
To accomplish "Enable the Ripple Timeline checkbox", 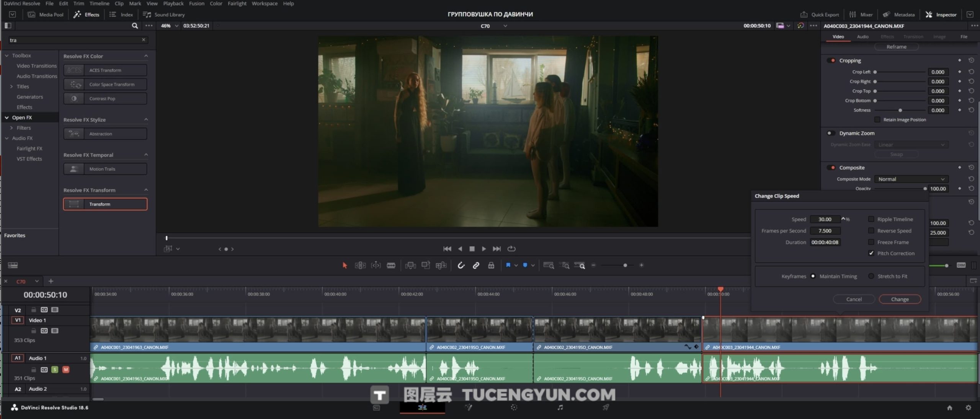I will coord(871,219).
